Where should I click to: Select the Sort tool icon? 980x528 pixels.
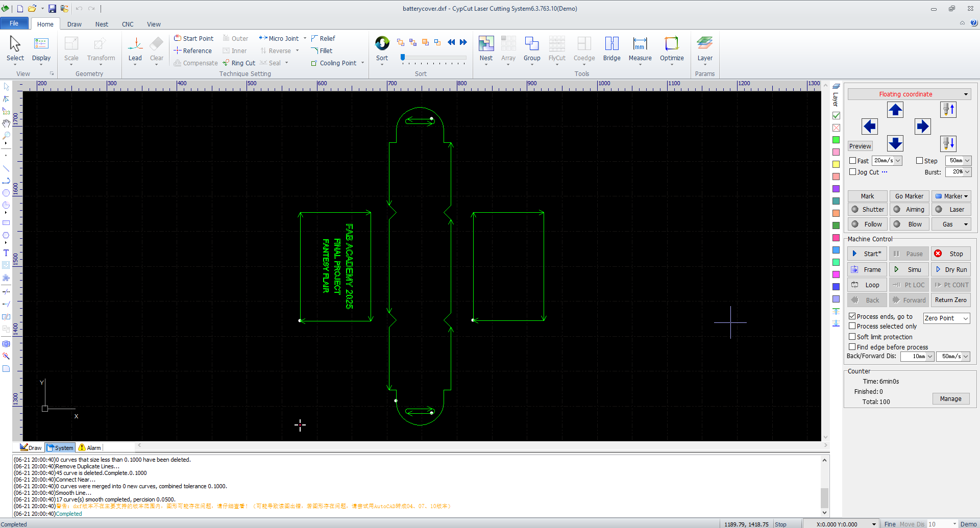(382, 43)
